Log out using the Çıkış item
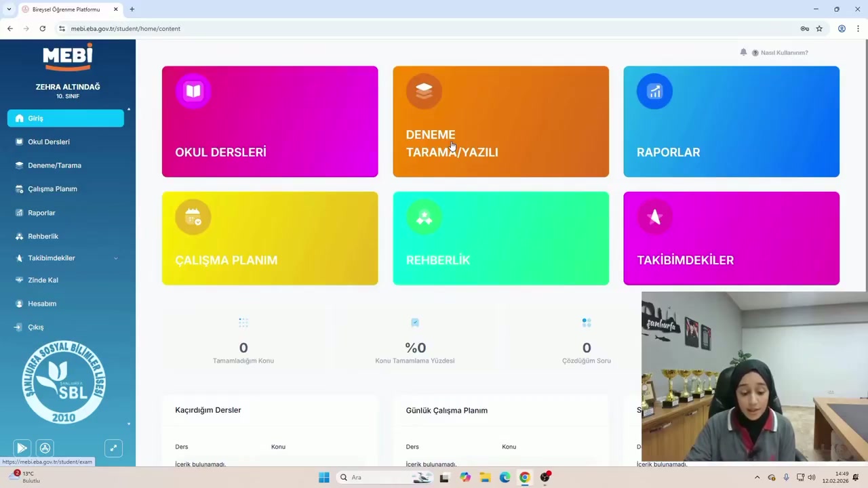The width and height of the screenshot is (868, 488). 35,327
